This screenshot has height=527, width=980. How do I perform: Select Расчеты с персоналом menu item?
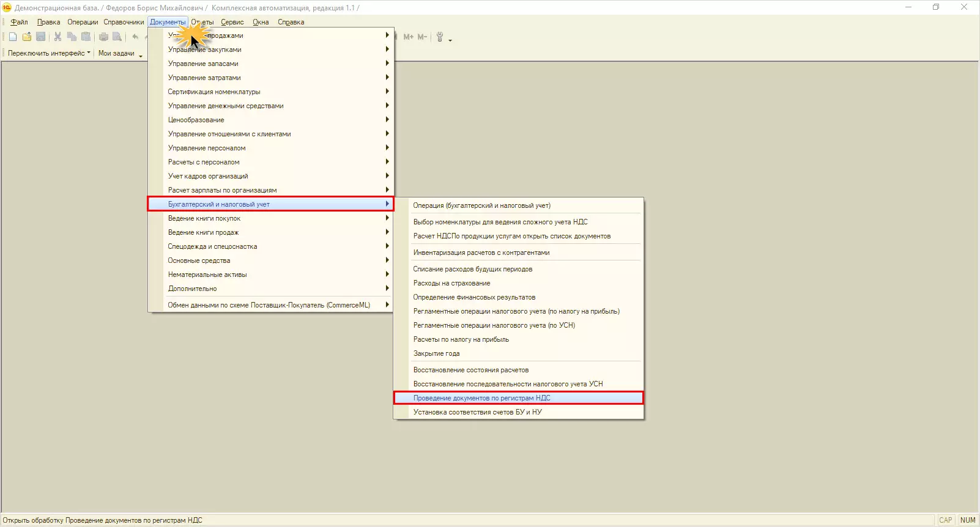pyautogui.click(x=271, y=162)
